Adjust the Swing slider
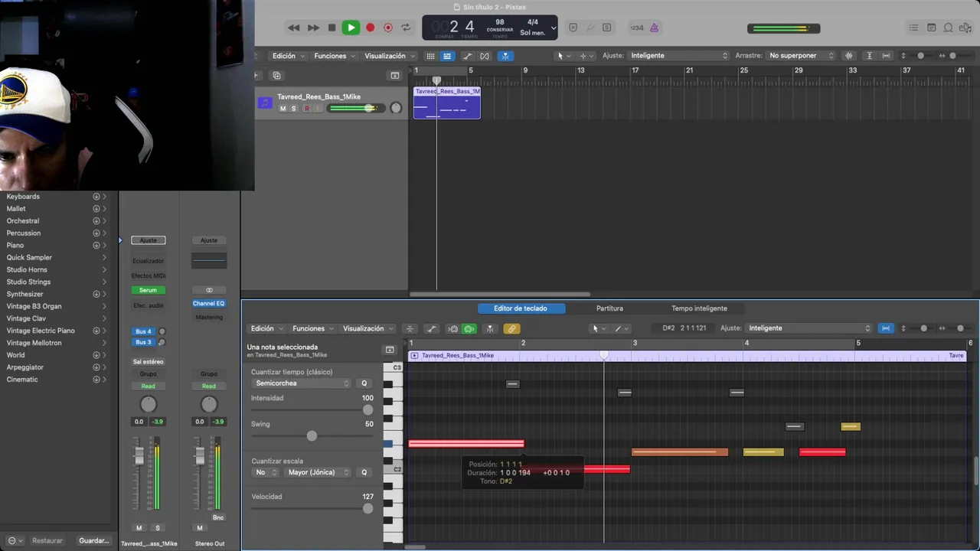 (x=312, y=435)
